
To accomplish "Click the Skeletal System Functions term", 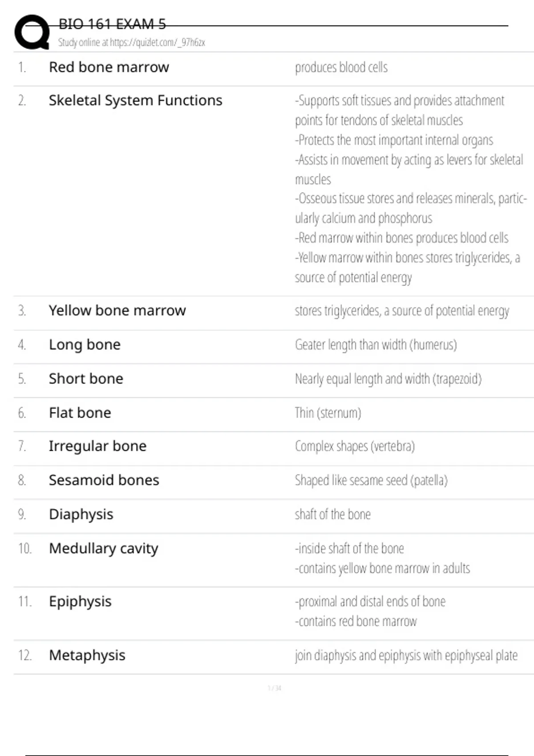I will [x=135, y=101].
